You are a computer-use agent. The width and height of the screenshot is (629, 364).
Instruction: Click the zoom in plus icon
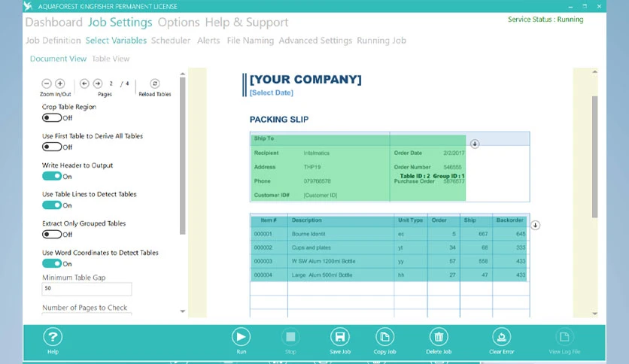[59, 83]
